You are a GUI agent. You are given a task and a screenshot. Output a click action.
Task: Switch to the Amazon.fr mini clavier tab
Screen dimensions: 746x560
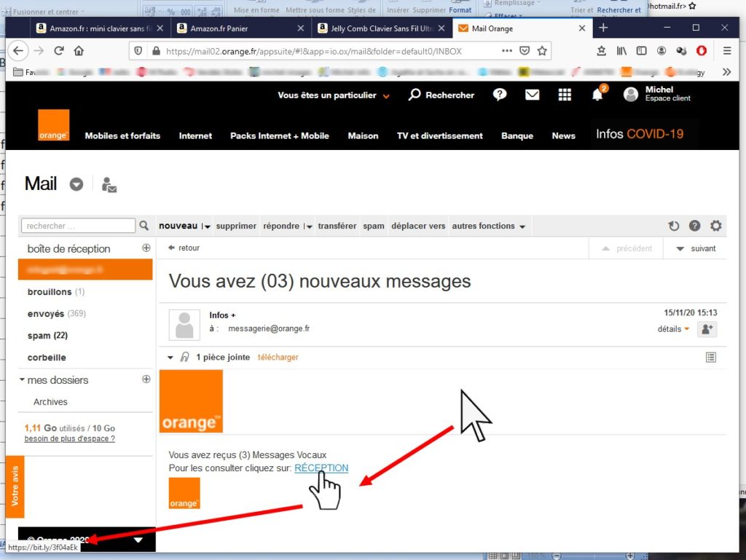pos(99,28)
